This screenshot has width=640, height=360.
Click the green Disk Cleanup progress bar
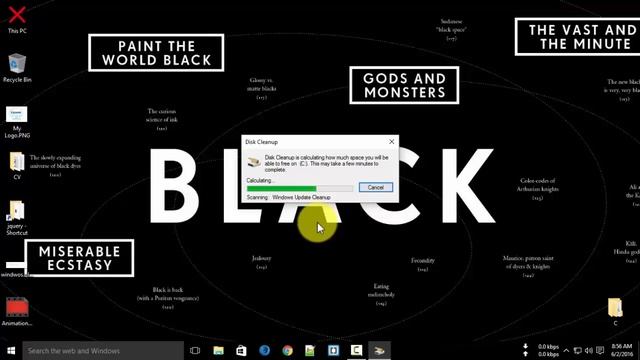click(300, 189)
